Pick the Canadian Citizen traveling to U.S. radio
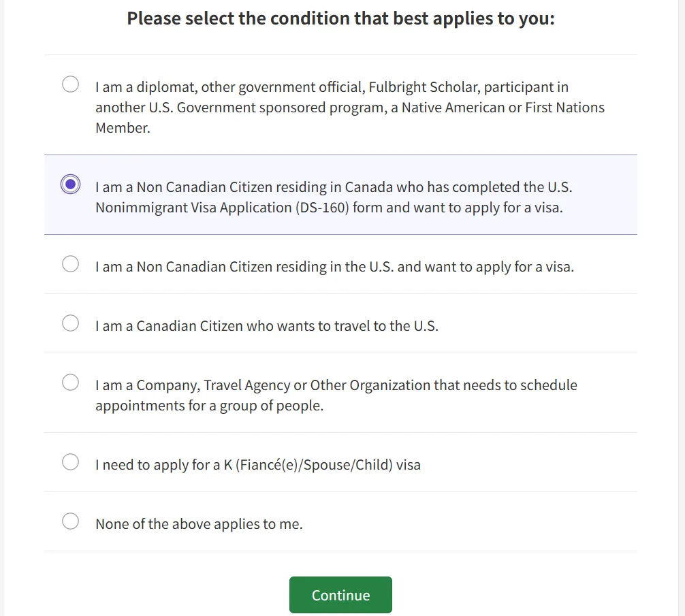The height and width of the screenshot is (616, 685). (x=70, y=323)
